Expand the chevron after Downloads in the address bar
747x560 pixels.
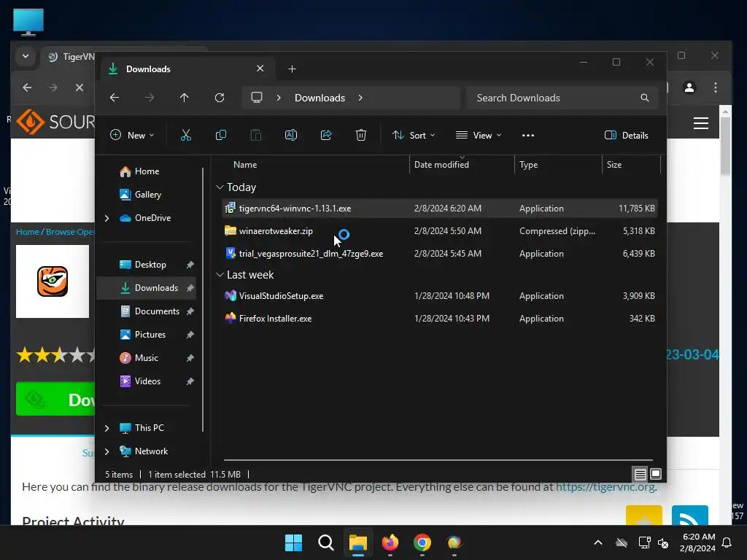pos(360,98)
